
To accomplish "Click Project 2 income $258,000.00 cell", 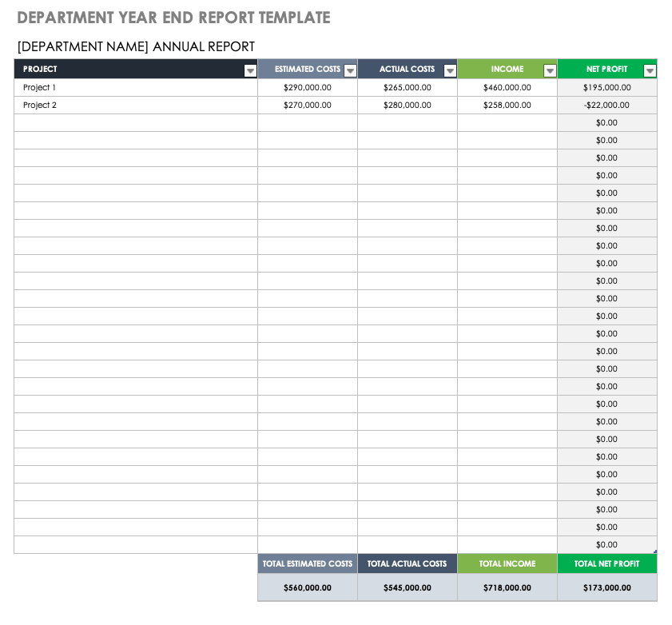I will click(x=507, y=105).
